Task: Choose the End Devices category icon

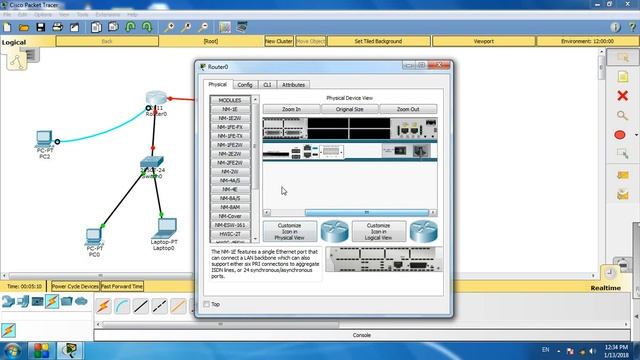Action: point(23,302)
